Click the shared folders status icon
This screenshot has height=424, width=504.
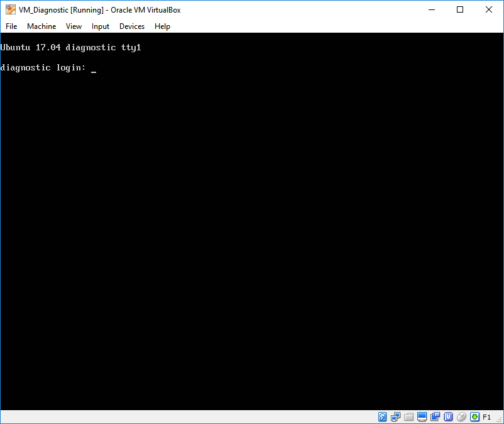(x=409, y=417)
